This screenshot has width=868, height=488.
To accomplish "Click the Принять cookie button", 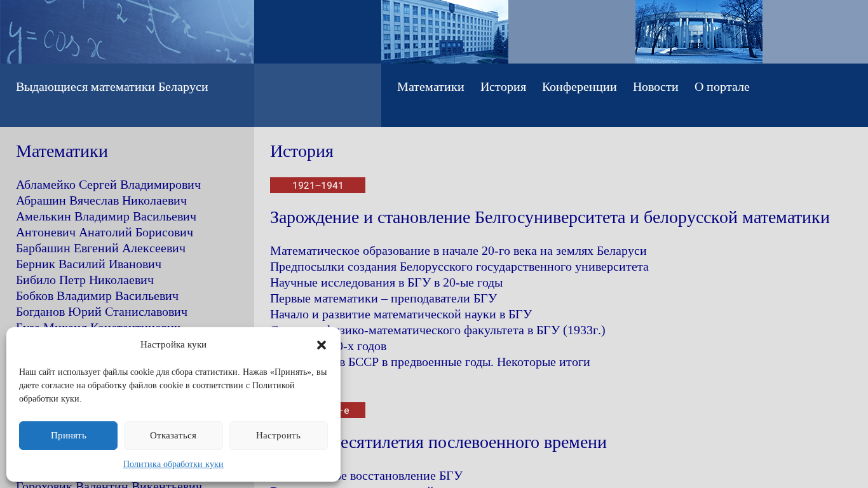I will [68, 435].
